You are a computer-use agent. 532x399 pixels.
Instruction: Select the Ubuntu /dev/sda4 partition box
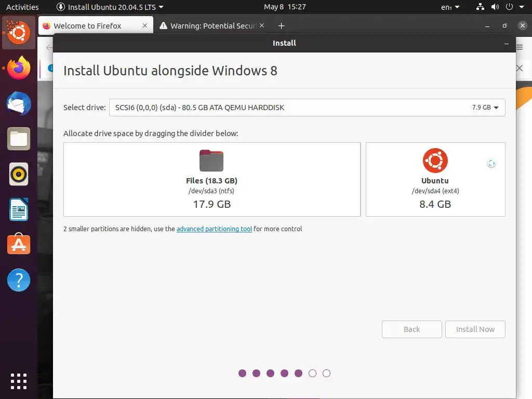pos(436,179)
